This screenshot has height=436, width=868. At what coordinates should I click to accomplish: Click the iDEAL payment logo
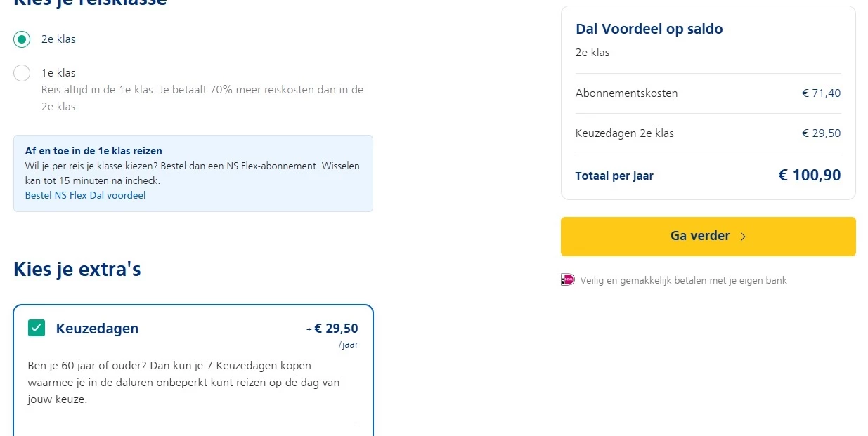coord(567,279)
